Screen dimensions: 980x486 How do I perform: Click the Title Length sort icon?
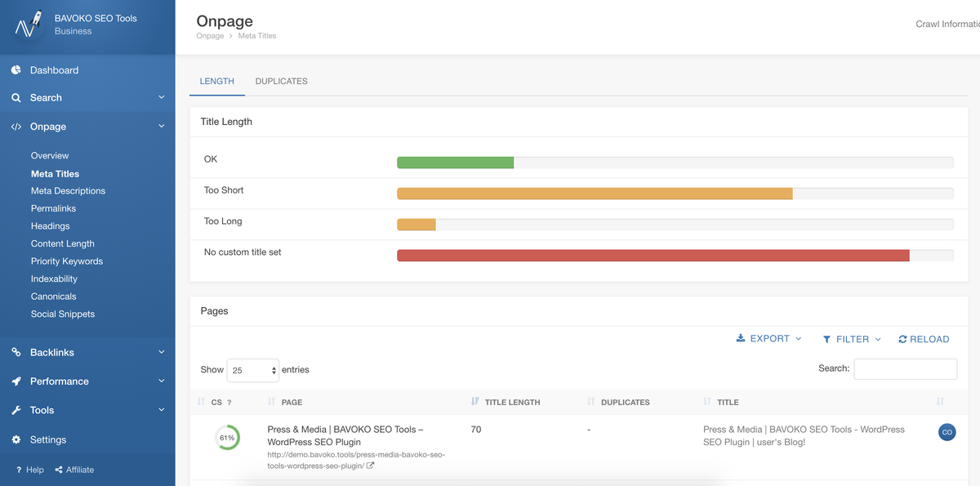475,402
